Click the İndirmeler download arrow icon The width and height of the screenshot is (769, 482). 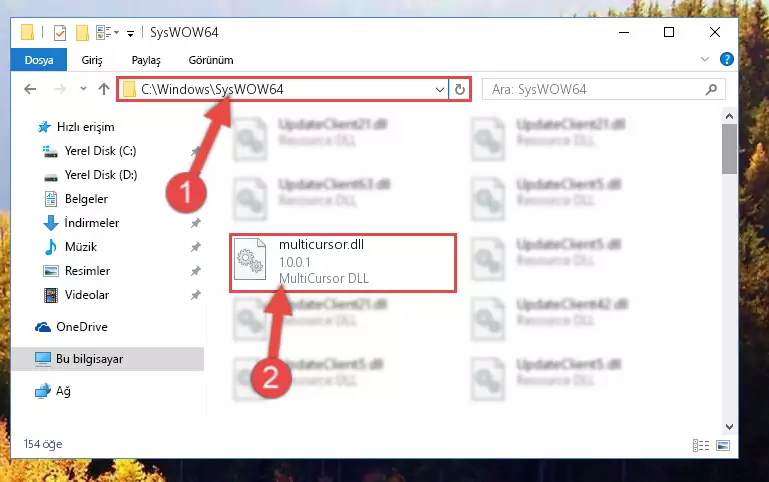pyautogui.click(x=51, y=223)
